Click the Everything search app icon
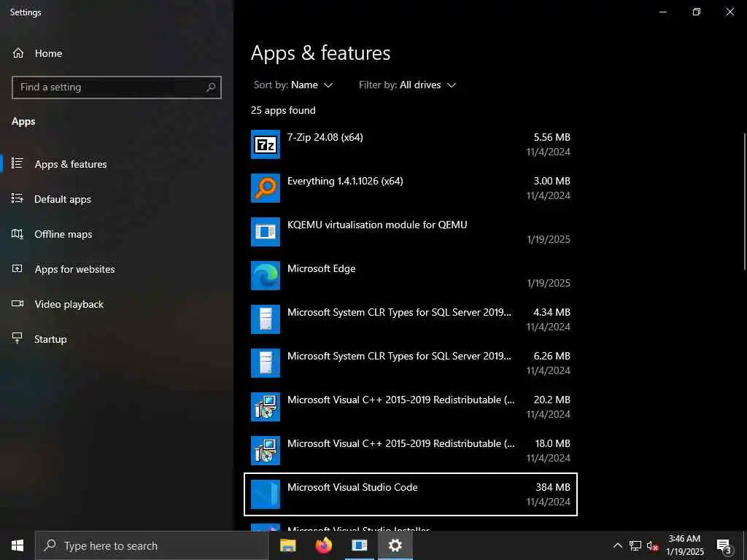 coord(266,187)
